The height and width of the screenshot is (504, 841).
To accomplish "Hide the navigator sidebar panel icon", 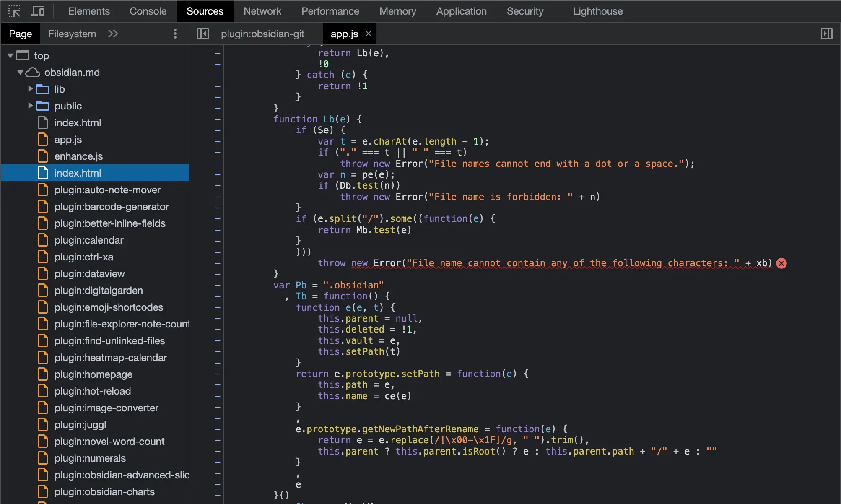I will pyautogui.click(x=203, y=34).
